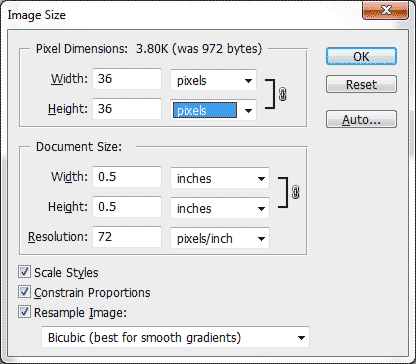Select the Document Height 0.5 field

pyautogui.click(x=127, y=207)
